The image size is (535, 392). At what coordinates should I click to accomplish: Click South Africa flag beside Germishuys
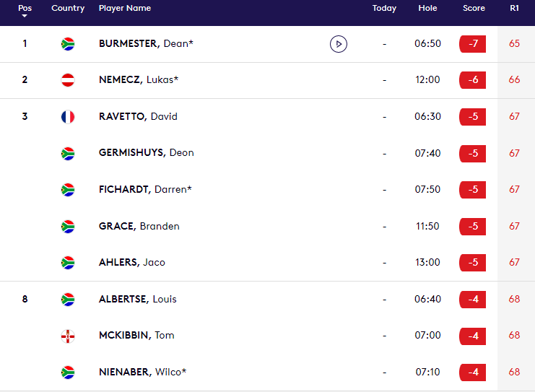tap(68, 153)
